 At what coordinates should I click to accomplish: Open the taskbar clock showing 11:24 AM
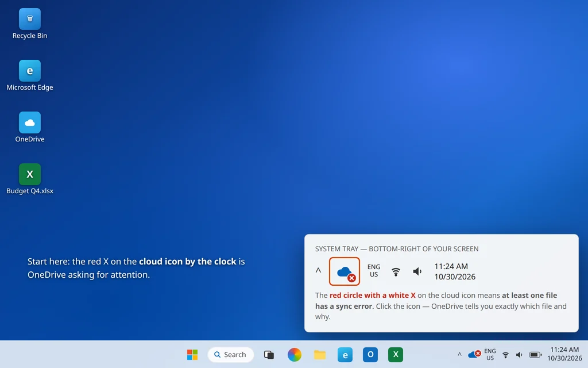pos(564,354)
